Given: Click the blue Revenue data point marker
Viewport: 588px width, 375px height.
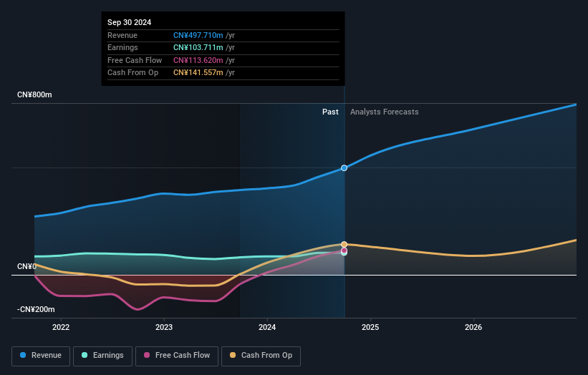Looking at the screenshot, I should [x=344, y=168].
